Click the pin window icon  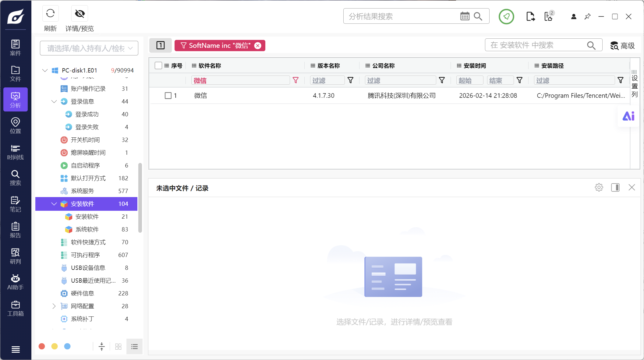(x=588, y=16)
